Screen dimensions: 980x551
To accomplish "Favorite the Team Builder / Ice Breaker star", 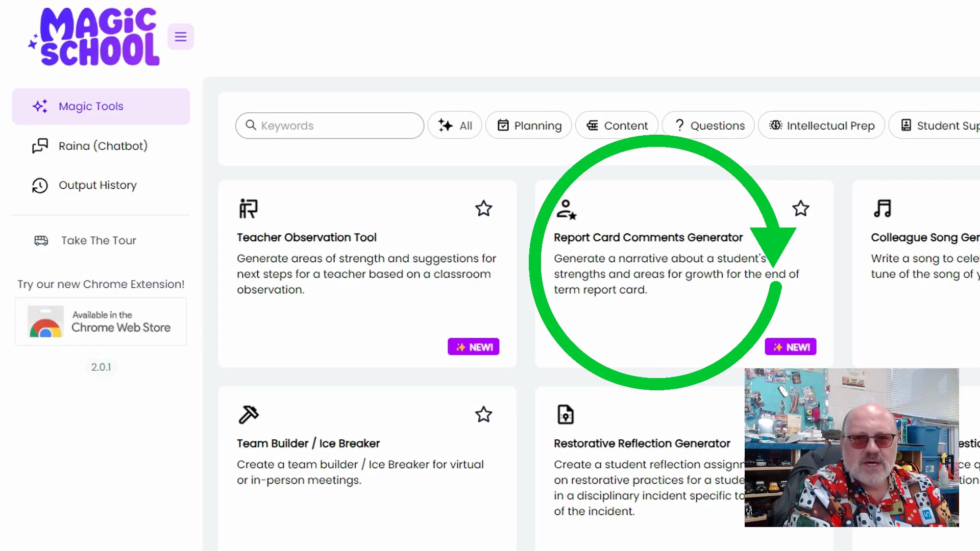I will [x=484, y=415].
